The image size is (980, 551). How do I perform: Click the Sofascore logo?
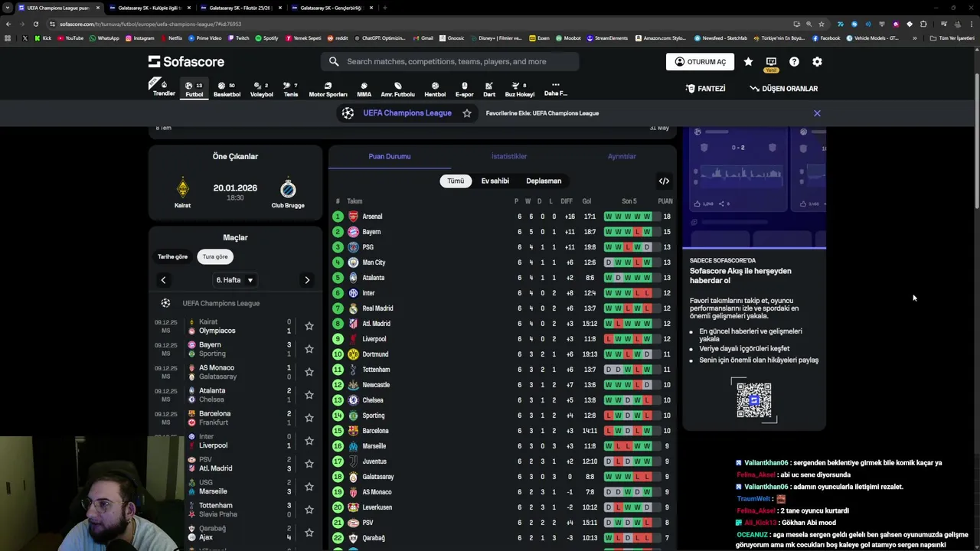pos(186,61)
